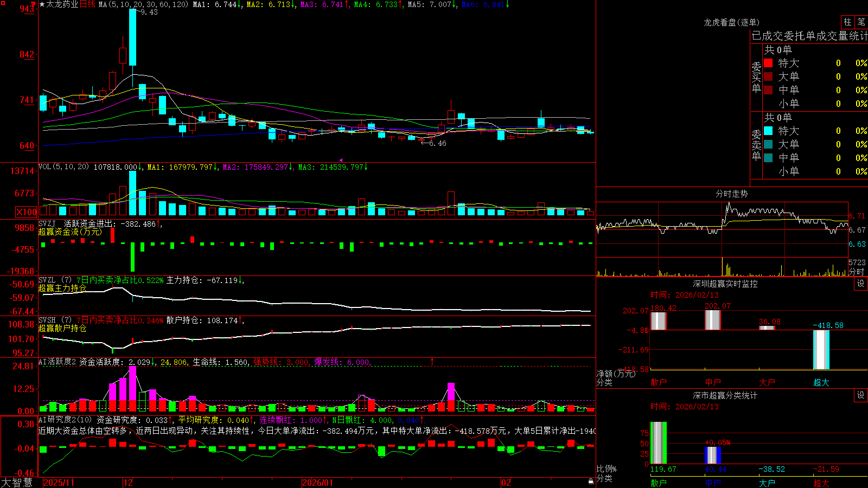
Task: Select the 2025/11 date marker on the time axis
Action: (x=59, y=483)
